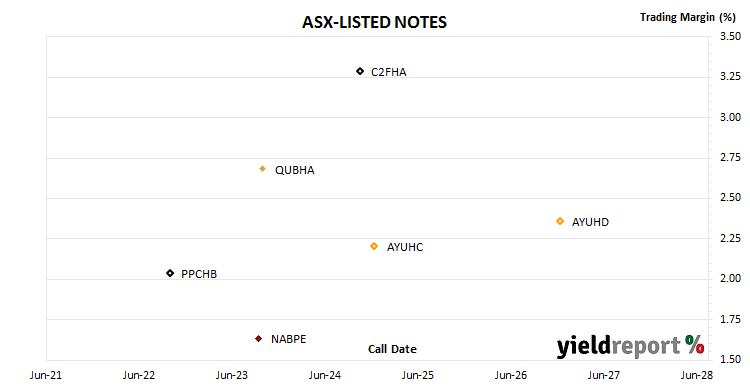Screen dimensions: 750x391
Task: Click the 3.25 y-axis value label
Action: point(730,76)
